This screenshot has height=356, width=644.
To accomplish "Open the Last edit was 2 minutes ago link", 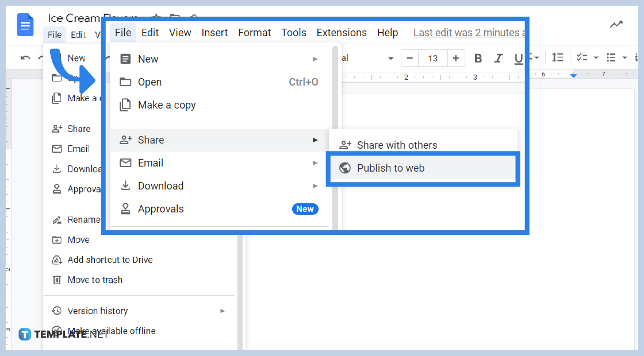I will tap(469, 32).
